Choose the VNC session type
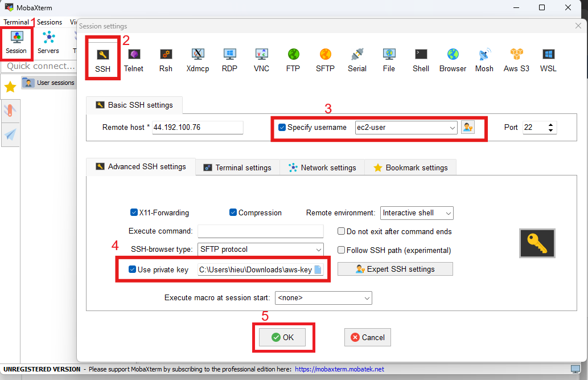The height and width of the screenshot is (380, 588). click(x=261, y=60)
